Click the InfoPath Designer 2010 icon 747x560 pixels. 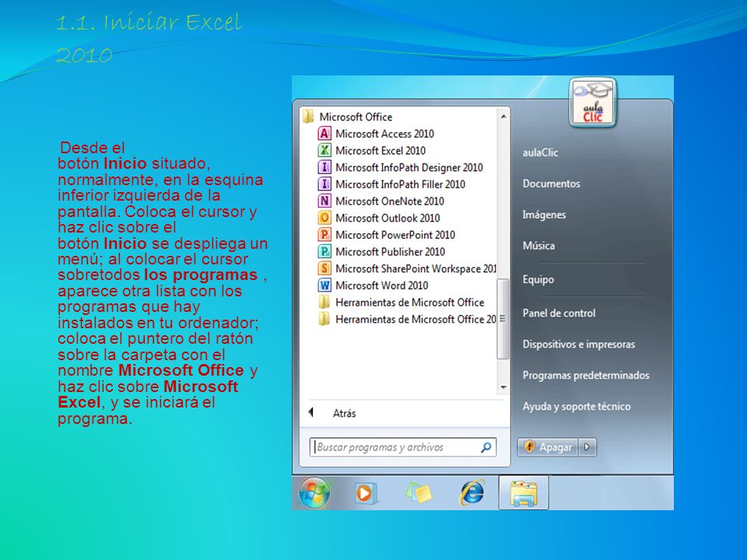pyautogui.click(x=324, y=167)
